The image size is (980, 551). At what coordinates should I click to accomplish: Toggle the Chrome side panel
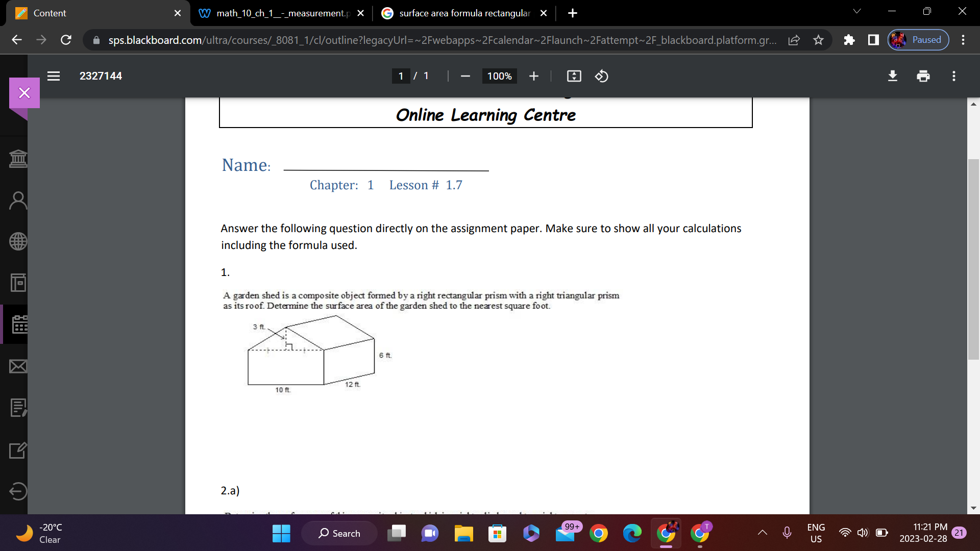pyautogui.click(x=873, y=40)
